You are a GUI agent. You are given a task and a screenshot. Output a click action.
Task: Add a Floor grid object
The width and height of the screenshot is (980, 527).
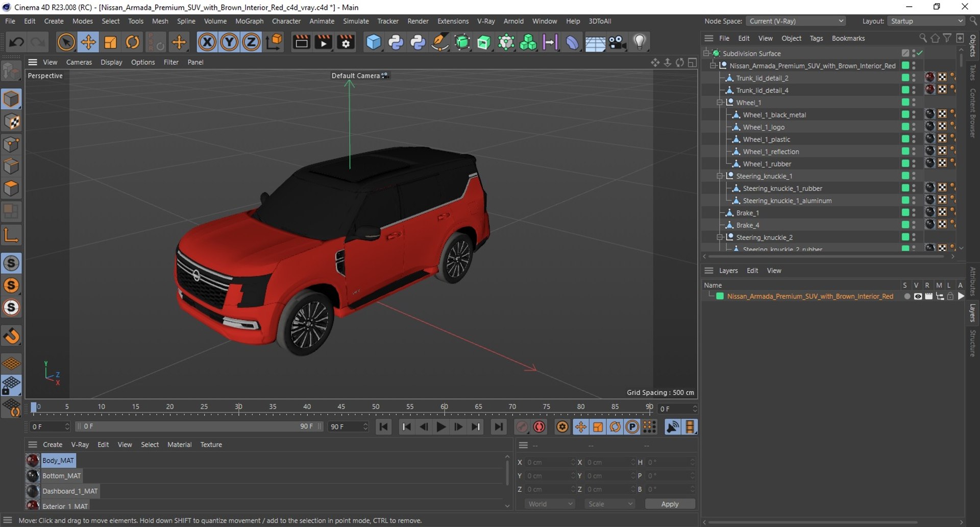[x=595, y=43]
